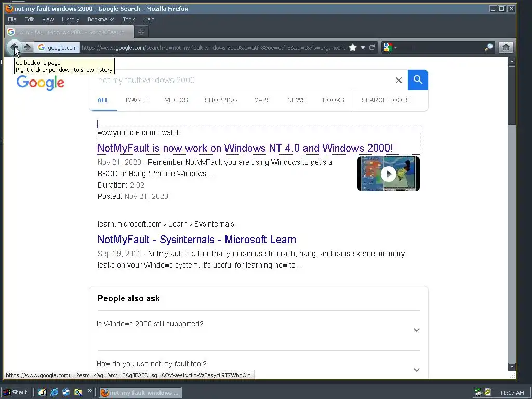
Task: Open the Help menu
Action: click(x=149, y=19)
